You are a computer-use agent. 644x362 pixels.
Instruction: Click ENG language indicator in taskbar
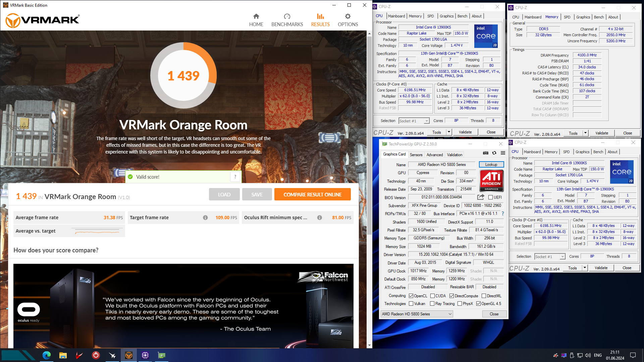(598, 355)
